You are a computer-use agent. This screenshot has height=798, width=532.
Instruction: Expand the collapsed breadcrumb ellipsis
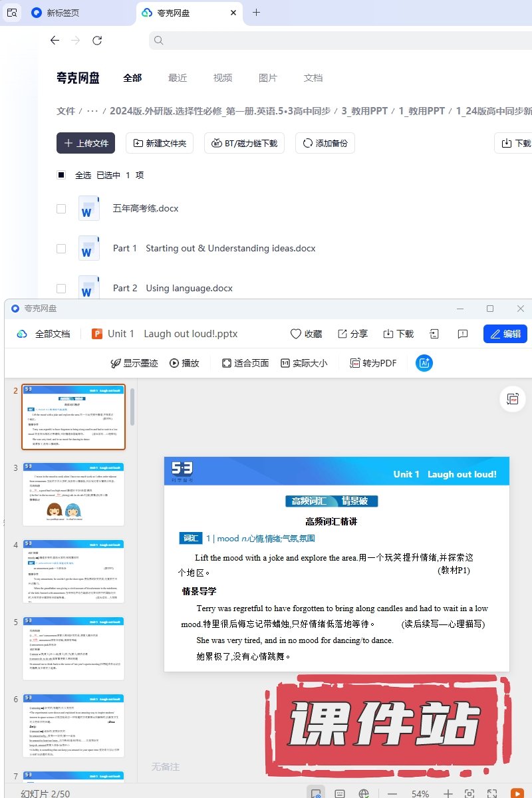point(92,111)
